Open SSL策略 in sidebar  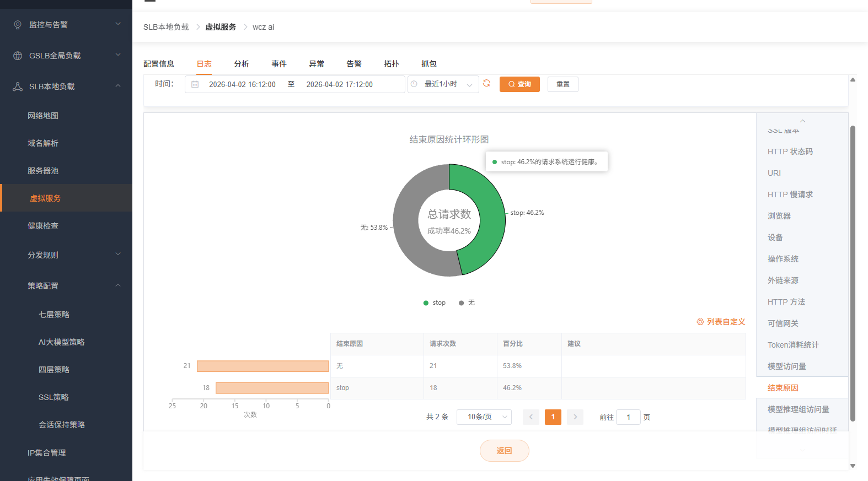tap(53, 397)
